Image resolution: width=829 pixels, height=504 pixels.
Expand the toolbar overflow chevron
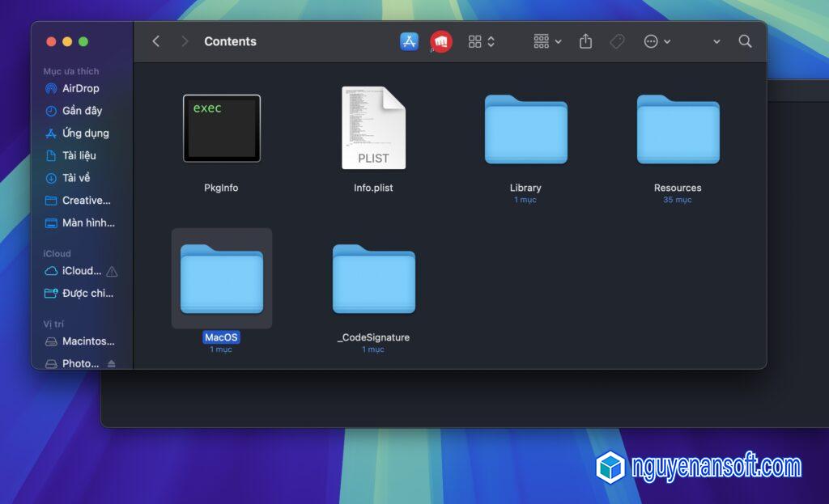716,41
